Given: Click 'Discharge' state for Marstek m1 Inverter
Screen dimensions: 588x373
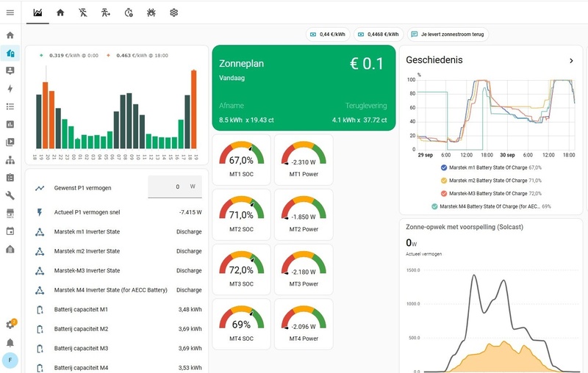Looking at the screenshot, I should (x=189, y=232).
